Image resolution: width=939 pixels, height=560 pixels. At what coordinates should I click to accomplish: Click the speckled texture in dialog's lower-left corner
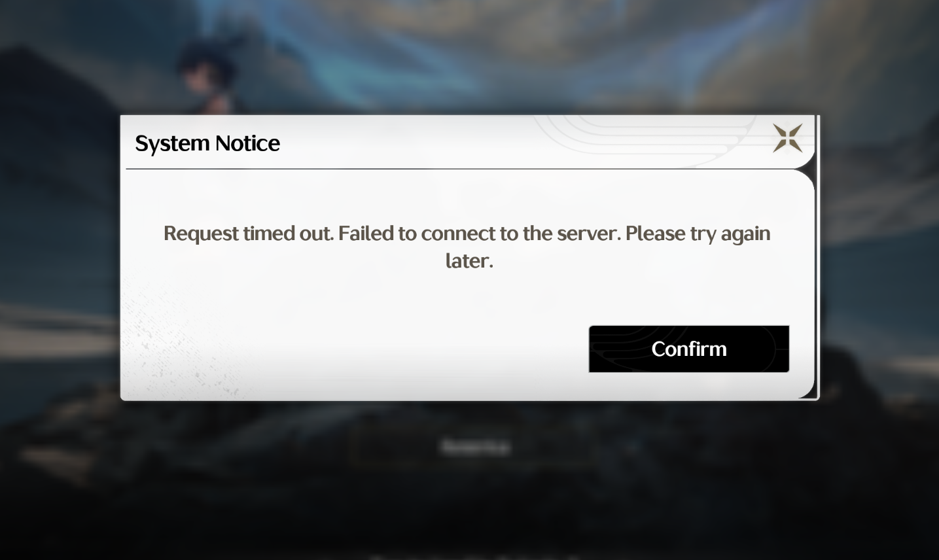click(x=177, y=347)
